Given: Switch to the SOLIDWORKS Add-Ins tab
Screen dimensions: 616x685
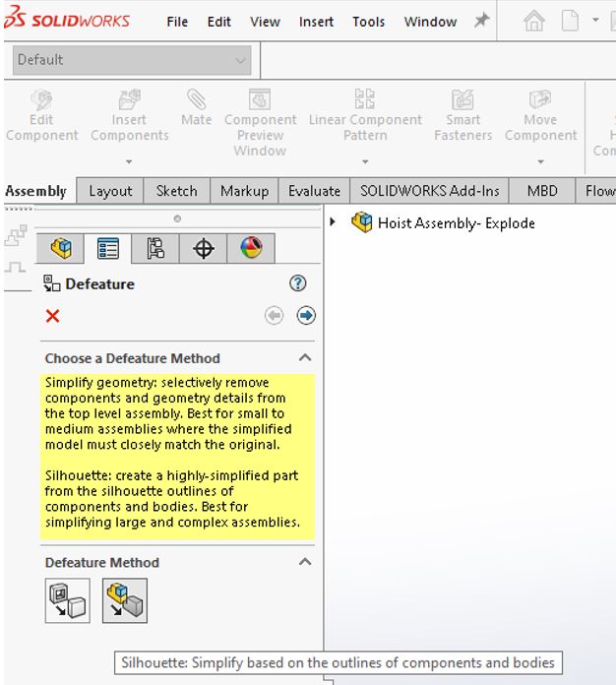Looking at the screenshot, I should click(x=429, y=191).
